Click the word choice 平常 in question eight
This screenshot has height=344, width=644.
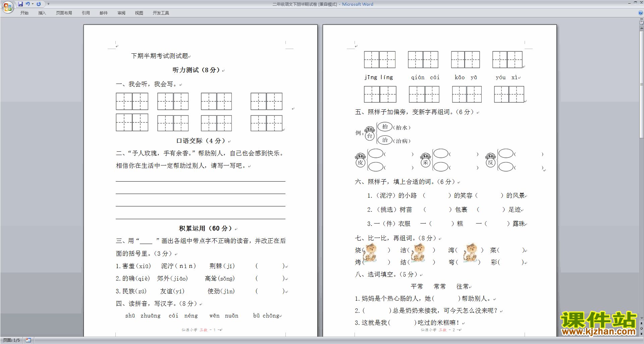(417, 287)
